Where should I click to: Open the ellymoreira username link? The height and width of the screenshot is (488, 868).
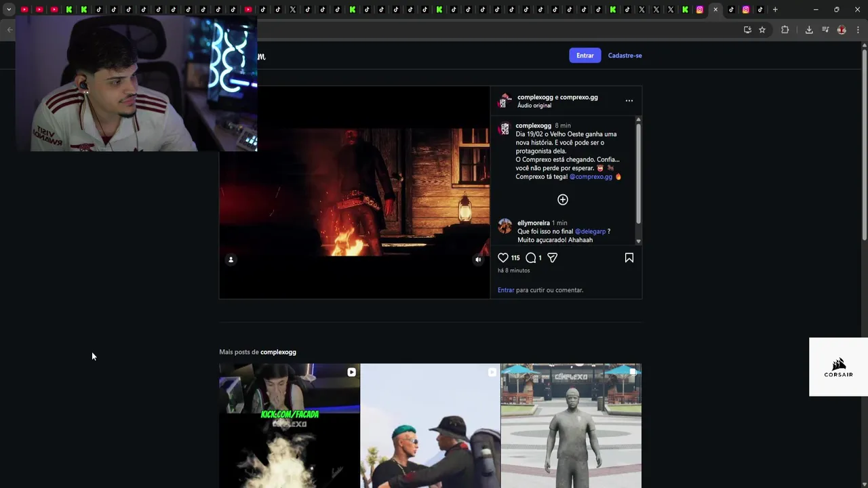point(534,223)
